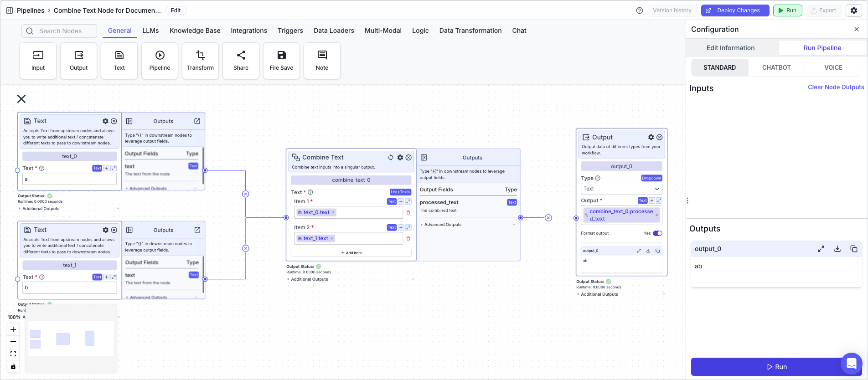The image size is (868, 380).
Task: Open pipeline settings gear in top bar
Action: pos(854,10)
